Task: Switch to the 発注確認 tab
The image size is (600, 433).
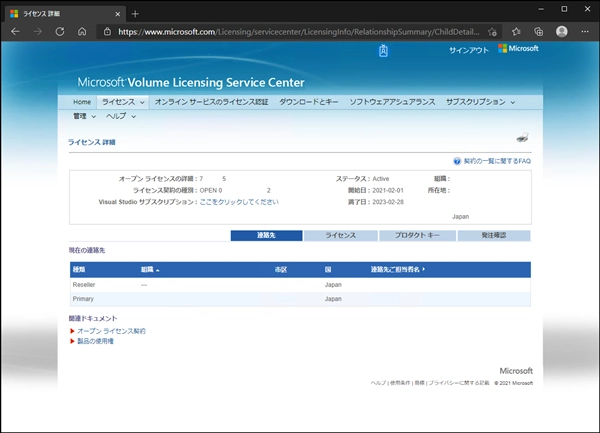Action: click(494, 235)
